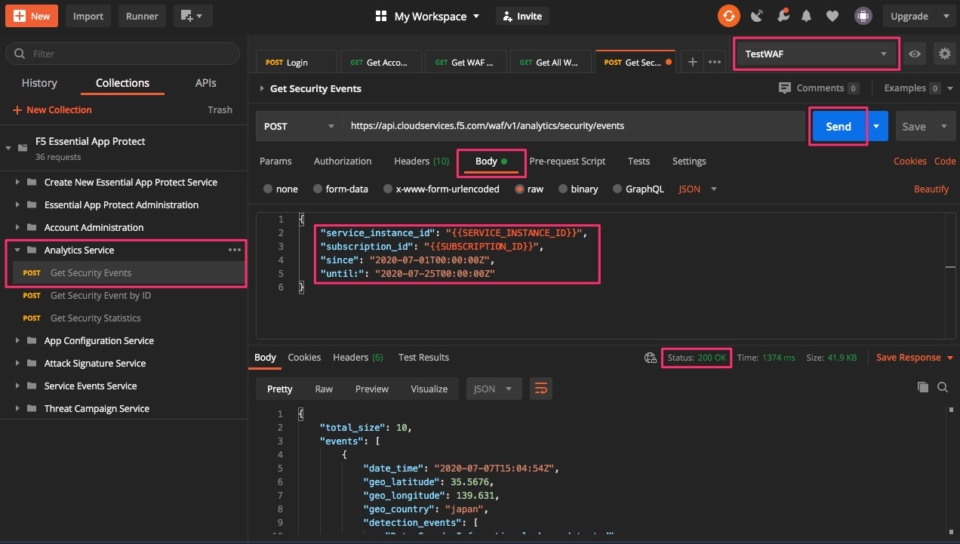Click the Upgrade button
The image size is (960, 544).
click(x=909, y=17)
